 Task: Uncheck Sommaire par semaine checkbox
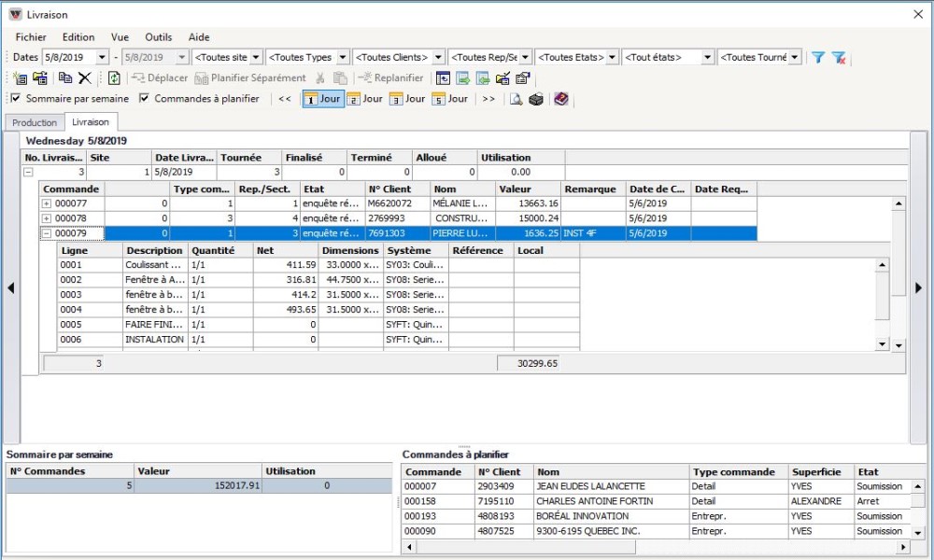pyautogui.click(x=16, y=99)
